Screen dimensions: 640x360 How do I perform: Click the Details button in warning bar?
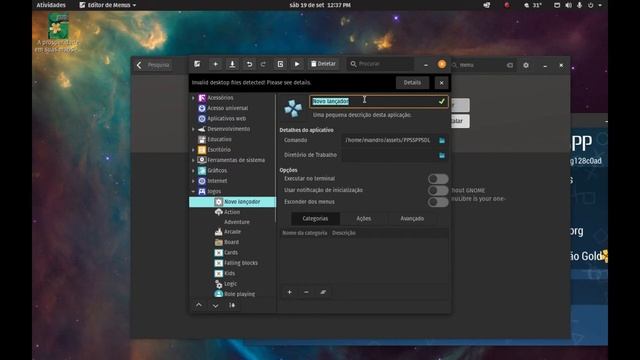[412, 82]
